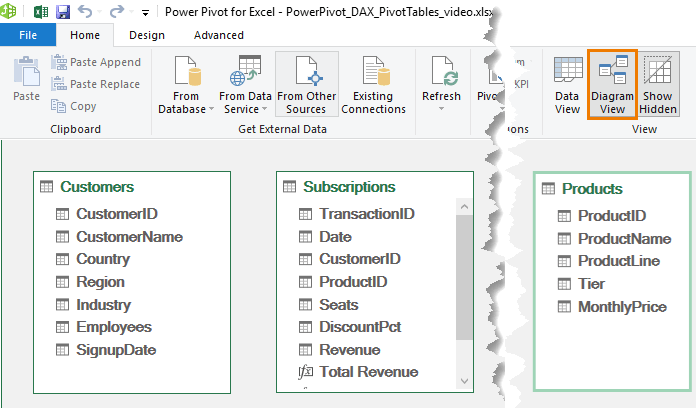Click column icon beside SignupDate
Screen dimensions: 696x408
[x=63, y=350]
